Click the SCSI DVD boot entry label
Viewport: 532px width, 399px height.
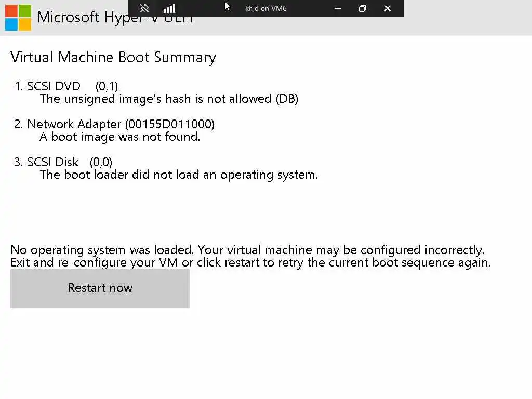[54, 86]
